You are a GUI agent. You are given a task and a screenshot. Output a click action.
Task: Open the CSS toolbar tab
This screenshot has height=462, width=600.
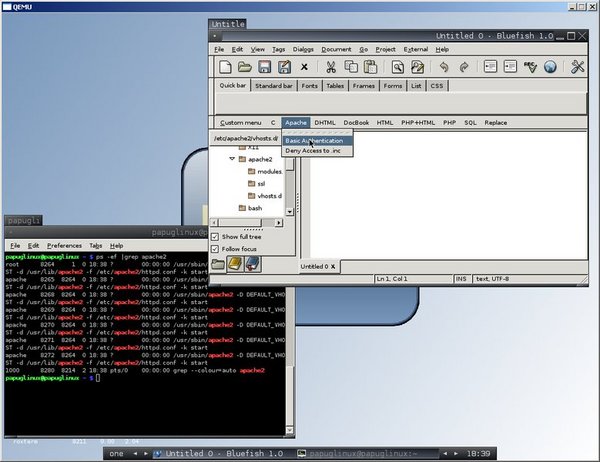click(436, 86)
